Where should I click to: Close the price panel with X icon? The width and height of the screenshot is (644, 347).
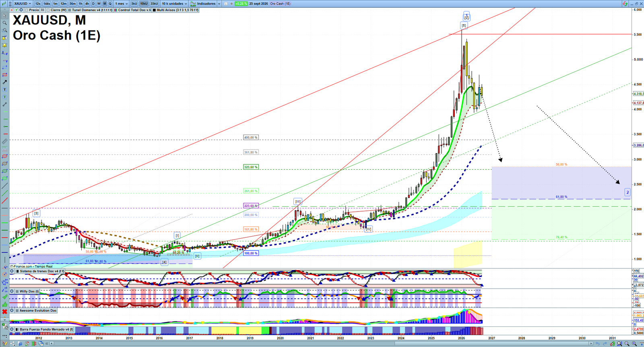pyautogui.click(x=21, y=10)
